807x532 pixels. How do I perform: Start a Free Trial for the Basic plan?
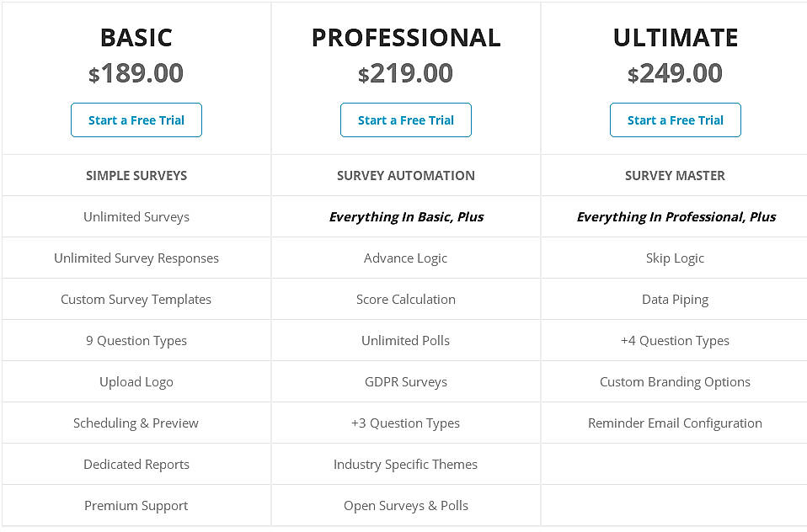(136, 120)
